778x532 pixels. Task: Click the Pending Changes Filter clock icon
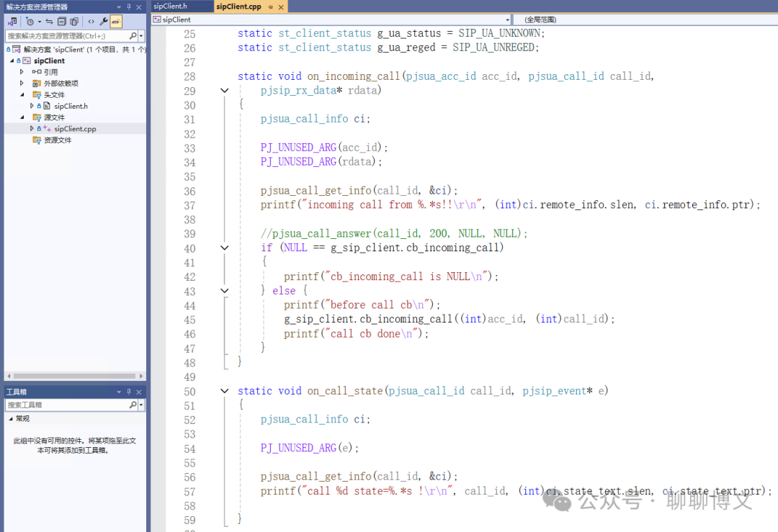coord(30,22)
